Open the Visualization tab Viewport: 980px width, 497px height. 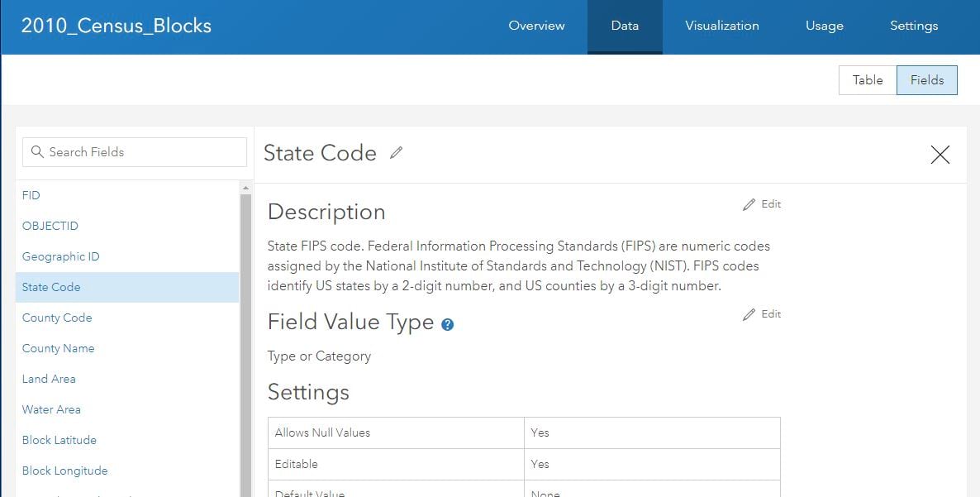[x=721, y=26]
